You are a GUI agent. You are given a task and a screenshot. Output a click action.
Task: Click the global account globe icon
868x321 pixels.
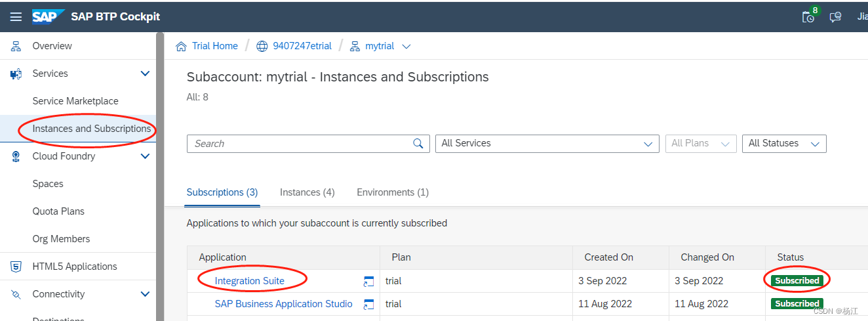coord(262,46)
